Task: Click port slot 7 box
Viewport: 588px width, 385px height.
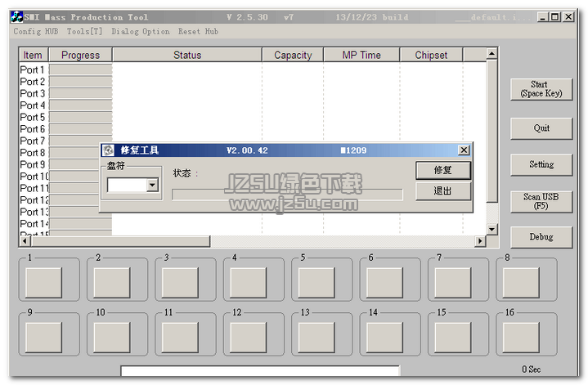Action: click(453, 283)
